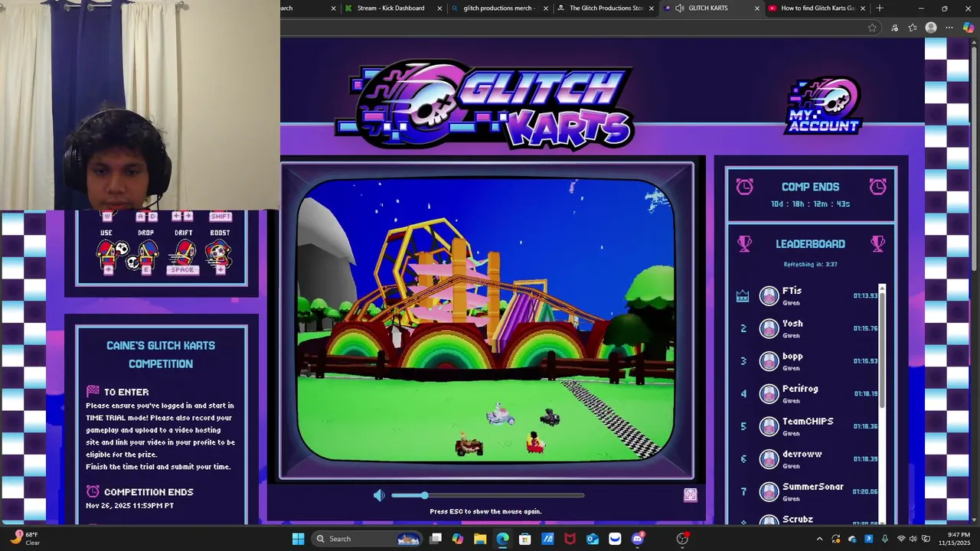Click SummerSonar name on leaderboard
Viewport: 980px width, 551px height.
(812, 487)
